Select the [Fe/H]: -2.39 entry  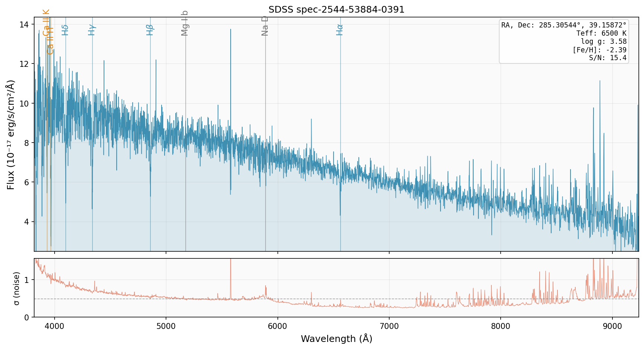click(x=599, y=50)
